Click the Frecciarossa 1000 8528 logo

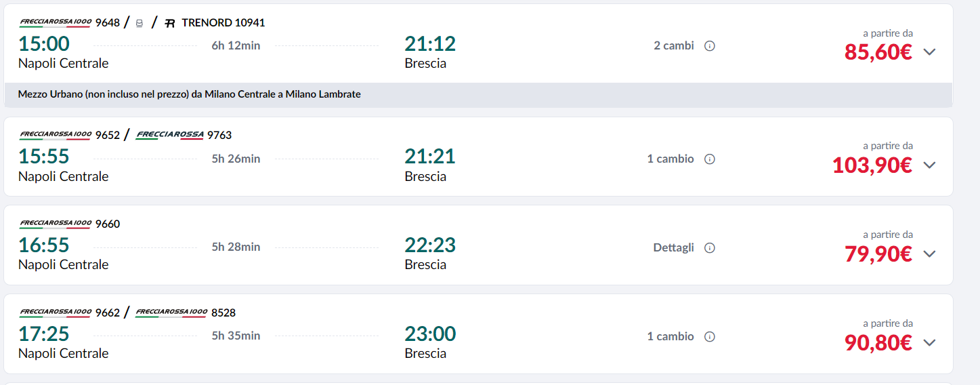tap(171, 312)
